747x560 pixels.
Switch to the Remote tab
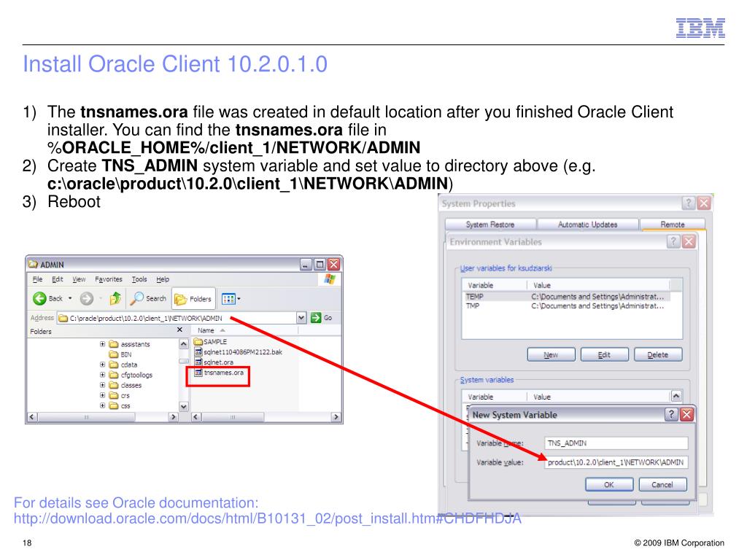[x=672, y=225]
